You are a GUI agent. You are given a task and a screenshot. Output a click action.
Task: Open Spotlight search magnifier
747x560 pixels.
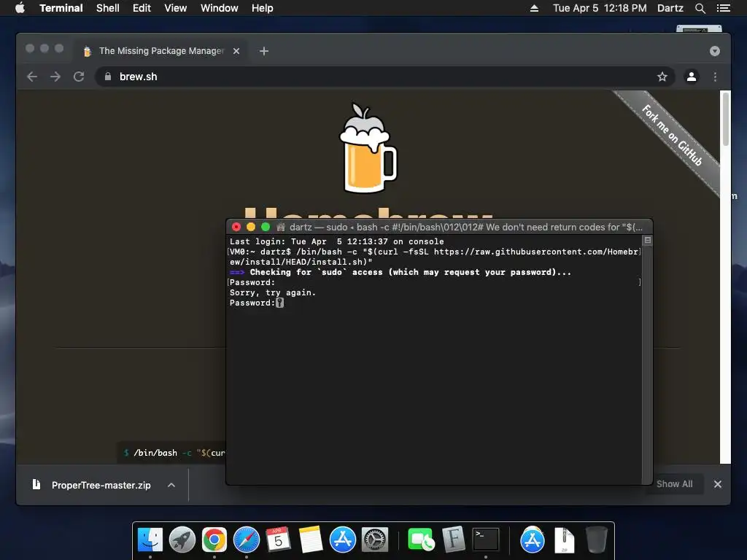700,8
